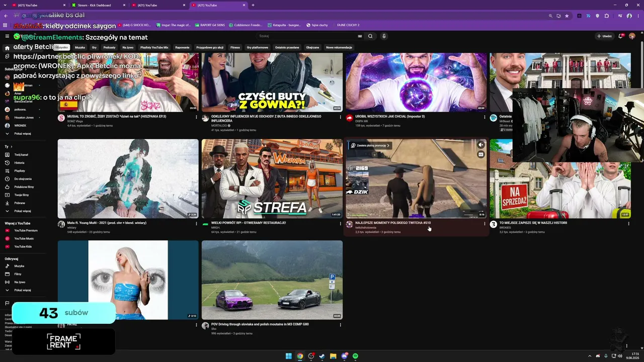The image size is (644, 362).
Task: Start voice search with the microphone icon
Action: [384, 36]
